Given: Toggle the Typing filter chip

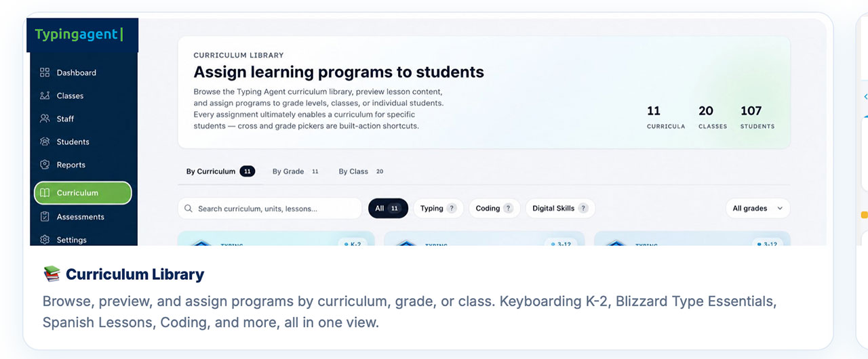Looking at the screenshot, I should (438, 209).
